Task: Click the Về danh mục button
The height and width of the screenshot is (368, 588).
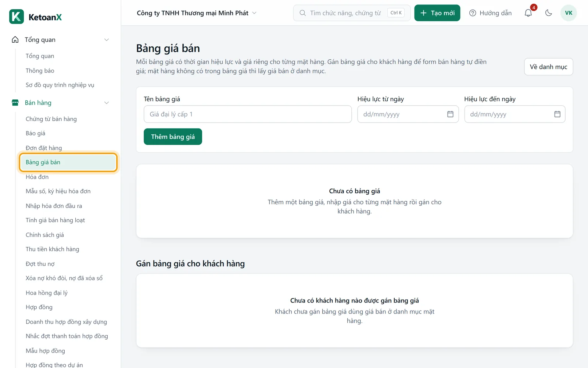Action: click(548, 67)
